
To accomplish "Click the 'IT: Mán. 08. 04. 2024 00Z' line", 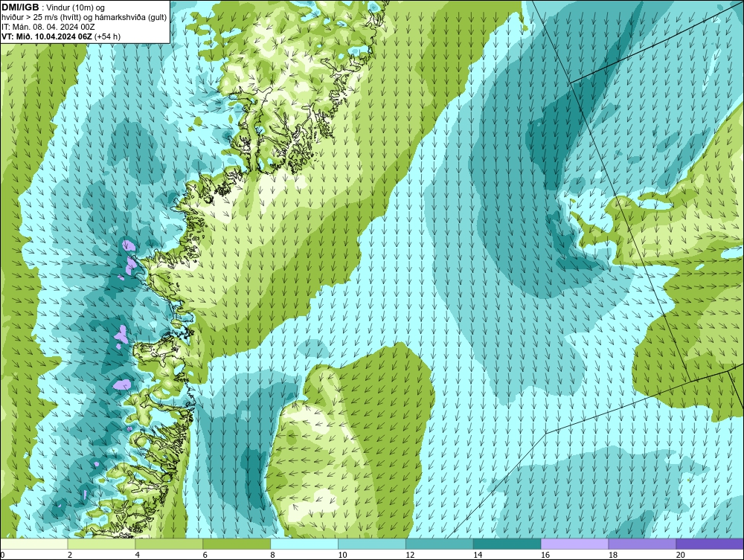I will 48,27.
